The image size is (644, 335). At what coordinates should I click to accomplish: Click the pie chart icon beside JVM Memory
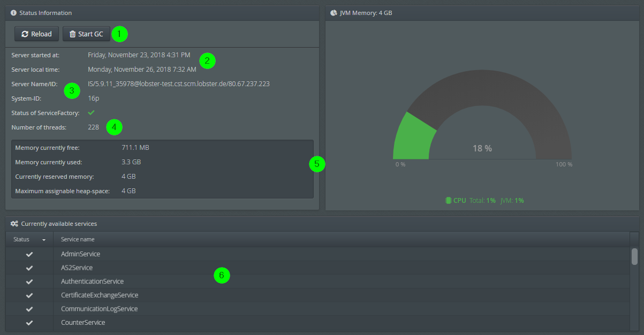click(334, 13)
